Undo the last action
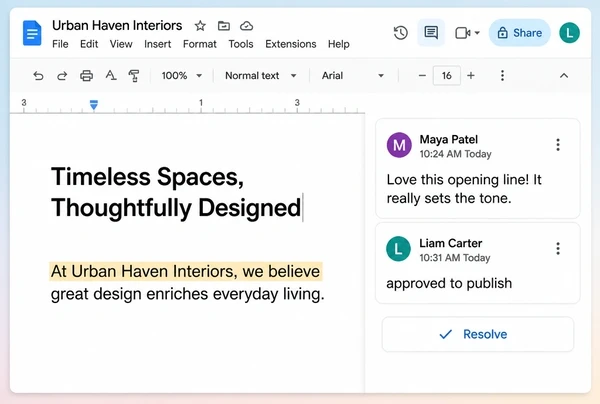This screenshot has width=600, height=404. 38,76
